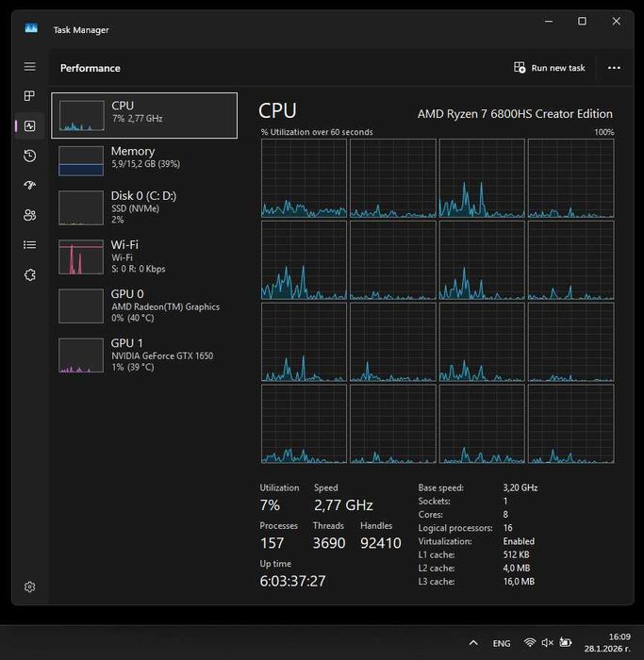The width and height of the screenshot is (644, 660).
Task: Switch to the Users page icon
Action: coord(30,215)
